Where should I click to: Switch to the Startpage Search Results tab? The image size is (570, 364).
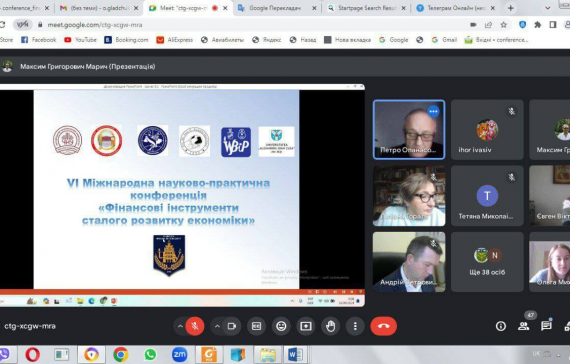(x=366, y=8)
